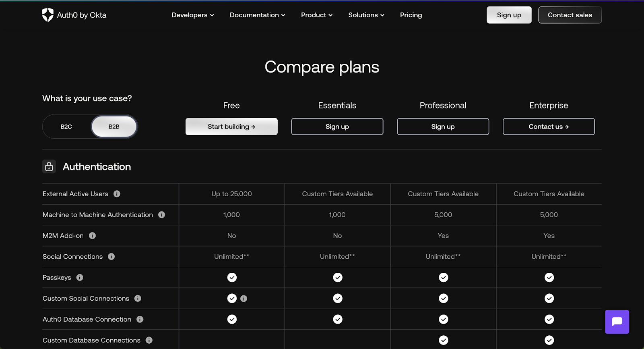Image resolution: width=644 pixels, height=349 pixels.
Task: Select the B2B use case option
Action: [x=114, y=127]
